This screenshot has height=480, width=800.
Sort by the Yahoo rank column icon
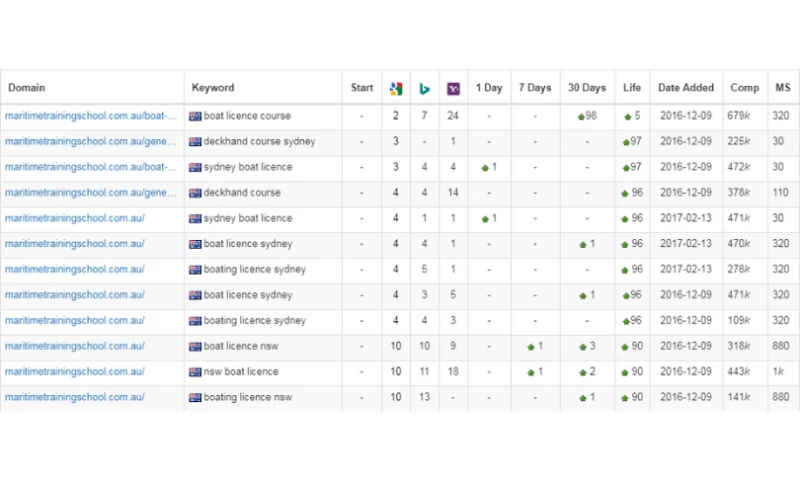click(x=453, y=88)
